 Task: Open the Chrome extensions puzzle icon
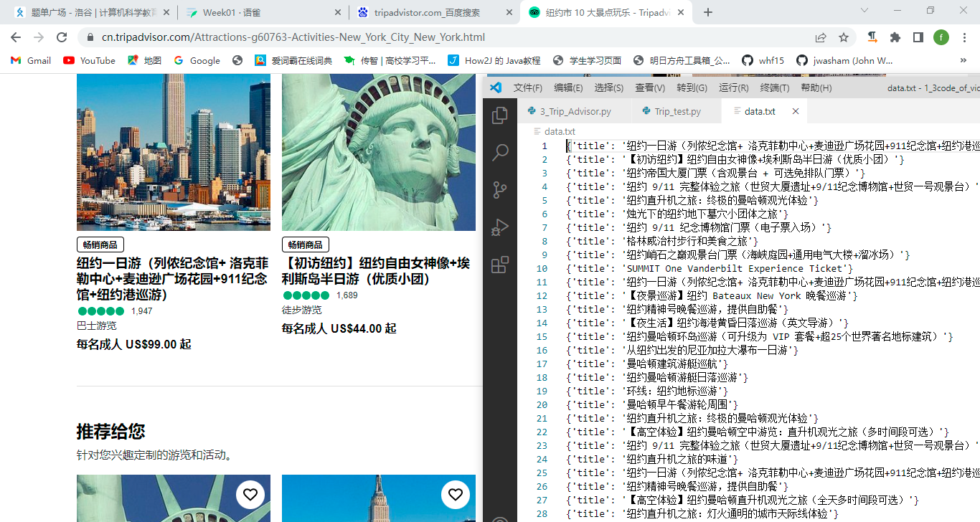point(895,37)
